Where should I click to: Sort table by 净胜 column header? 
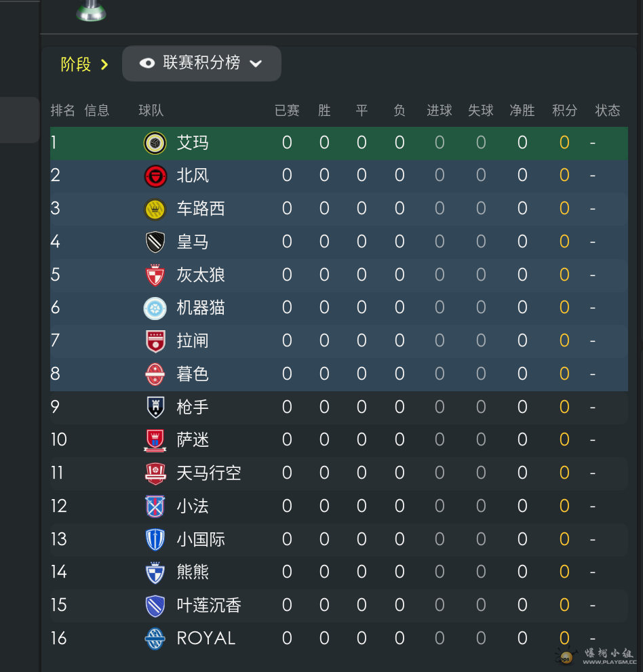pos(522,111)
